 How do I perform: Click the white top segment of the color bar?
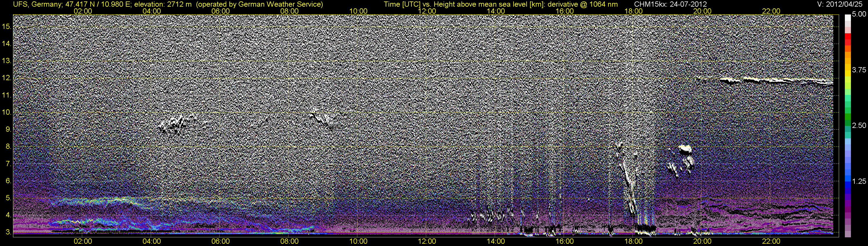click(848, 18)
